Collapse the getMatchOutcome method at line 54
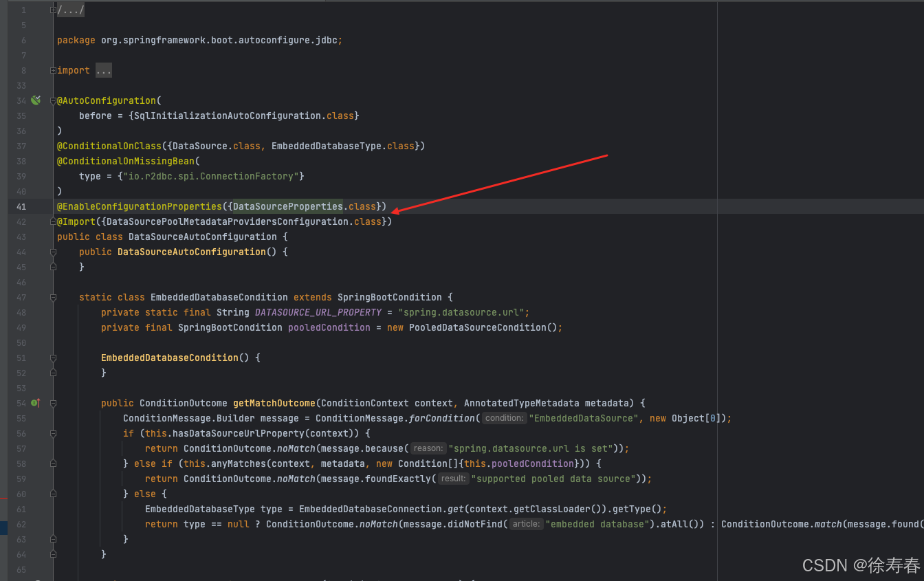Image resolution: width=924 pixels, height=581 pixels. [x=54, y=403]
